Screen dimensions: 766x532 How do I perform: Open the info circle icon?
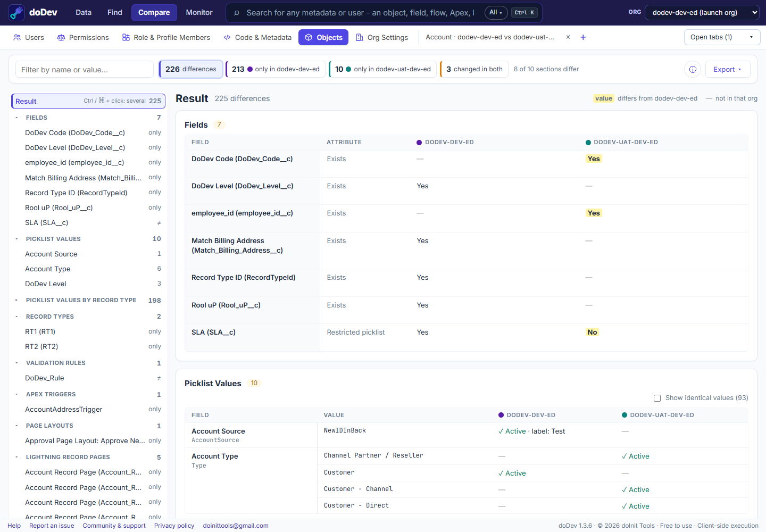(693, 69)
